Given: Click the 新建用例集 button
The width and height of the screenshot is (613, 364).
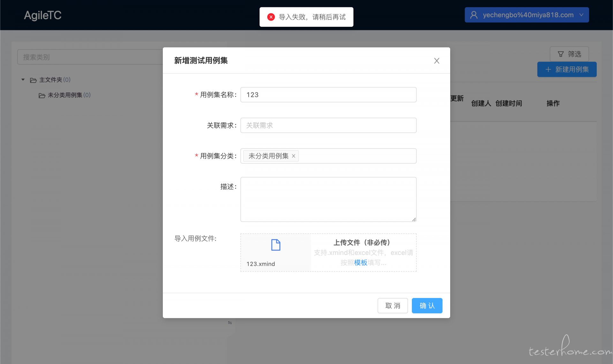Looking at the screenshot, I should click(567, 69).
